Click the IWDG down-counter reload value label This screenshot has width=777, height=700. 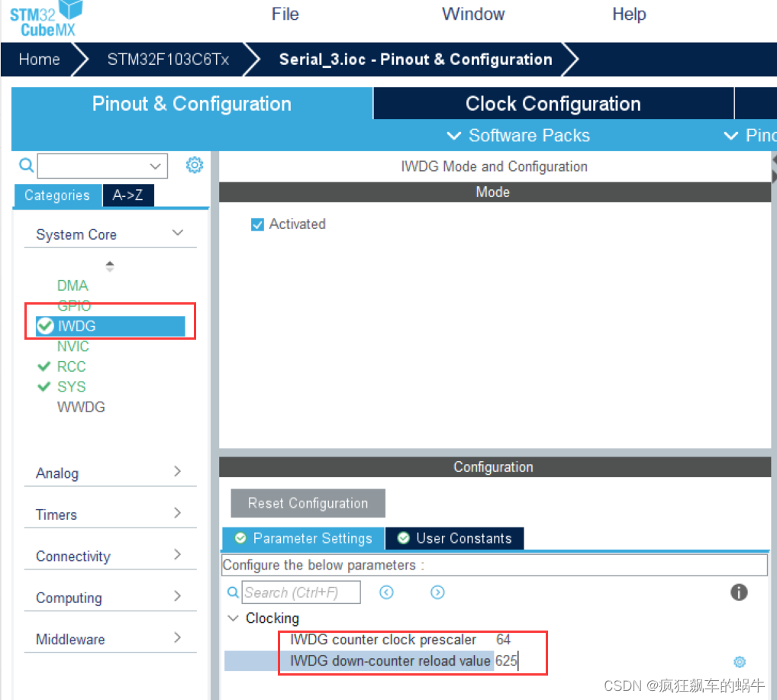[x=390, y=661]
